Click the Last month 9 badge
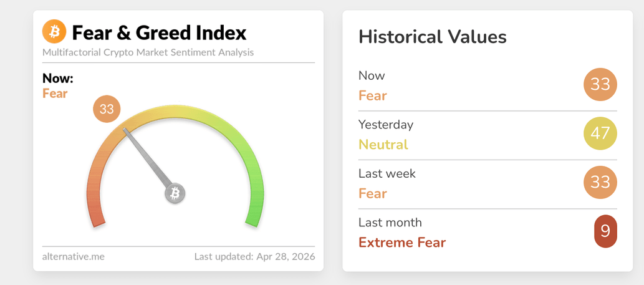Screen dimensions: 644x285 tap(605, 231)
